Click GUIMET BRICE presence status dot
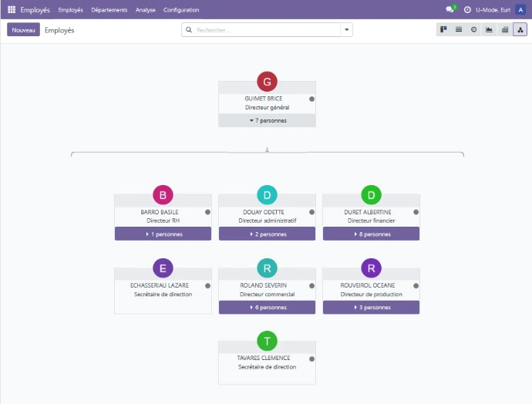532x404 pixels. [x=311, y=99]
